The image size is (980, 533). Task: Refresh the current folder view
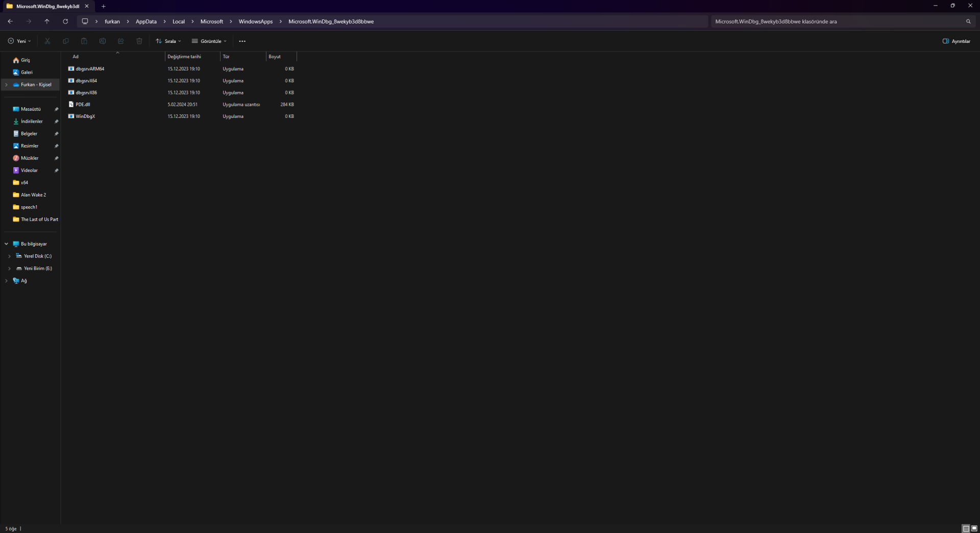65,21
